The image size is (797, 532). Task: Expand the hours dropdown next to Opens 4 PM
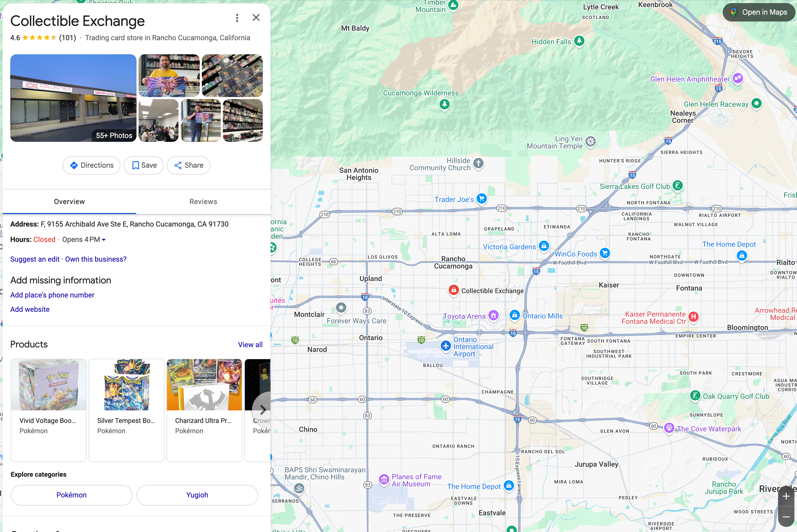[104, 240]
